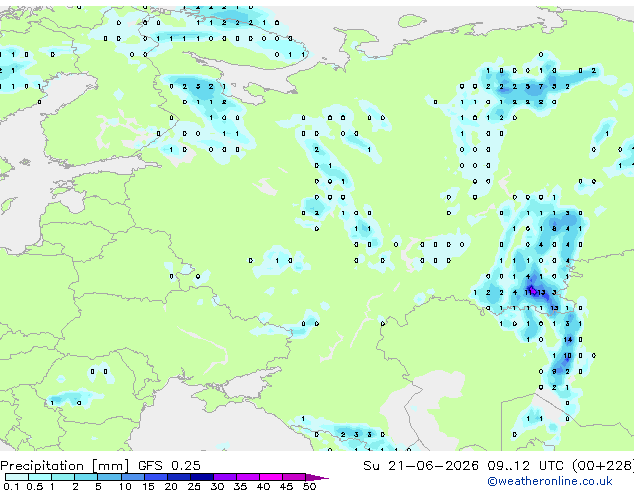Click the 5–10 mm legend swatch
The image size is (634, 490).
pos(110,477)
